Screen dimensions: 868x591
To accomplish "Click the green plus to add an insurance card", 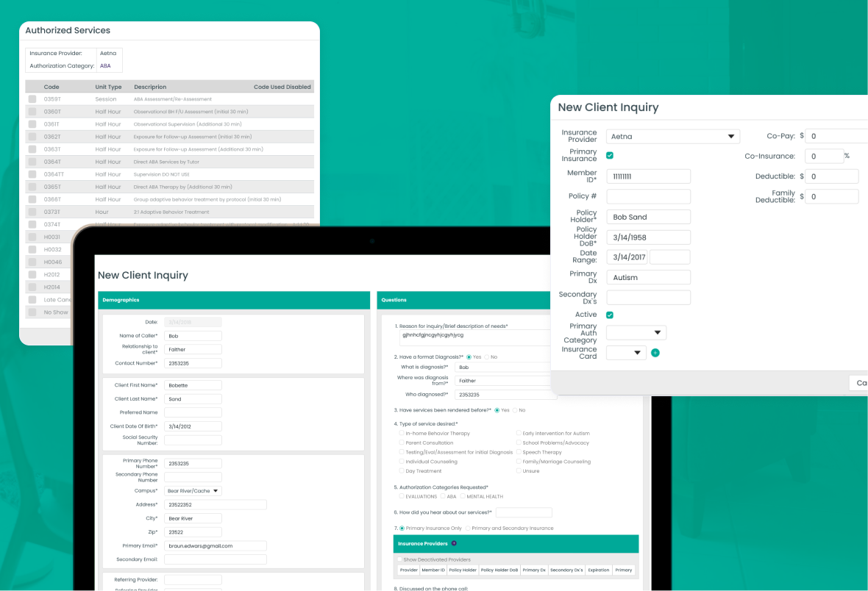I will tap(655, 353).
